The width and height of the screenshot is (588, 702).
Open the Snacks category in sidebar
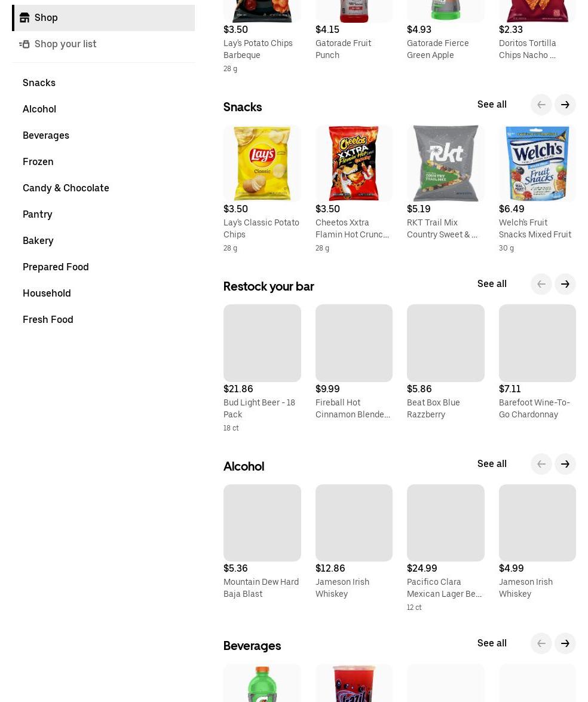[x=39, y=83]
